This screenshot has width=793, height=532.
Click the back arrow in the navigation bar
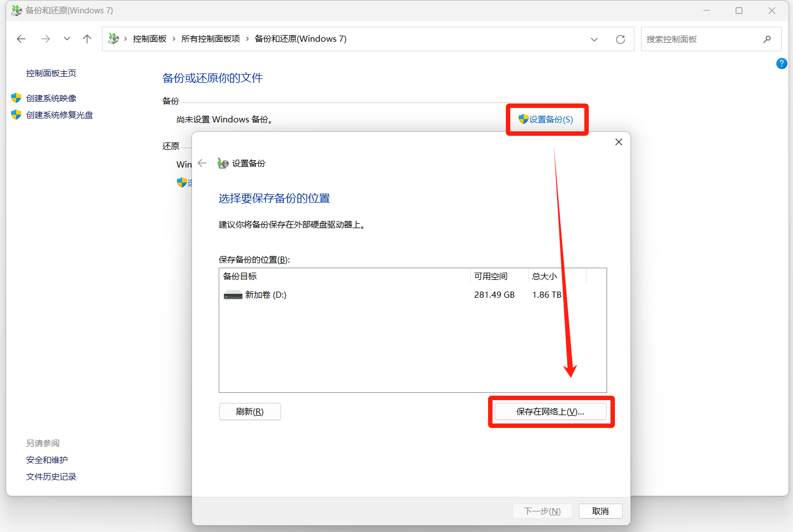click(x=21, y=39)
